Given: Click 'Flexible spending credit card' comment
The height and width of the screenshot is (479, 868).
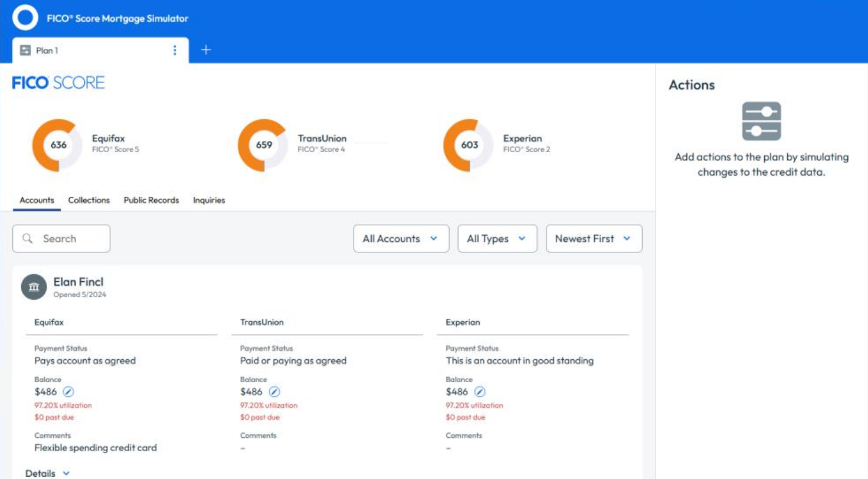Looking at the screenshot, I should click(96, 448).
